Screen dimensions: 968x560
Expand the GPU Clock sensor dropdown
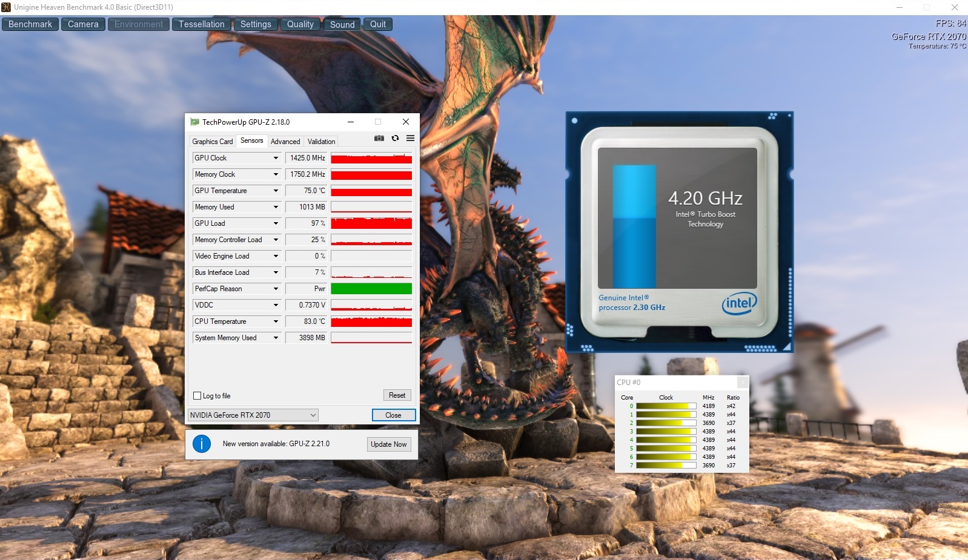click(x=276, y=158)
